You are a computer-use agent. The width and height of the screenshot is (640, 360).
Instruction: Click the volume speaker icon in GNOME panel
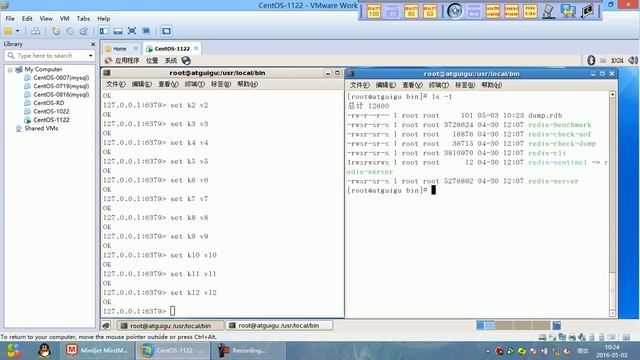tap(633, 60)
